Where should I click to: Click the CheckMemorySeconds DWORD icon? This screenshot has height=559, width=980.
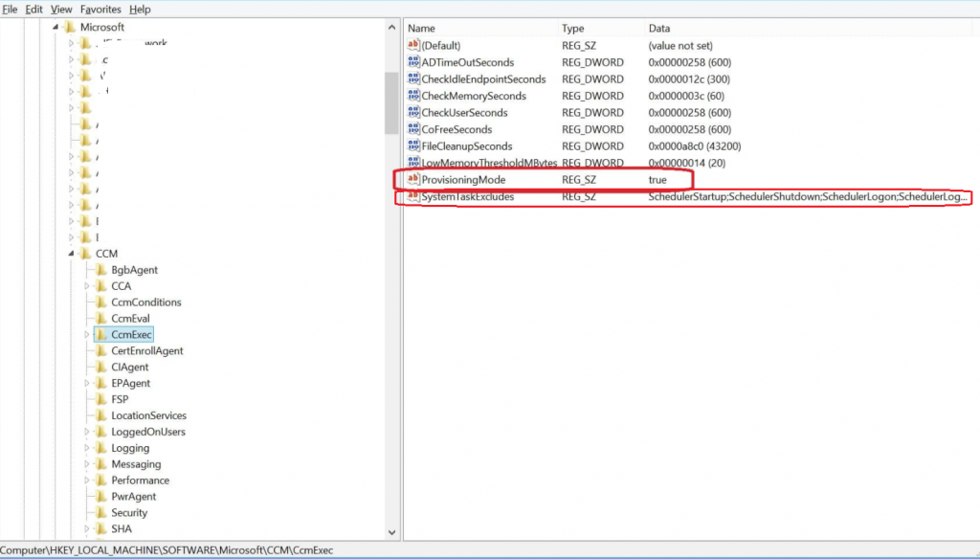(413, 96)
